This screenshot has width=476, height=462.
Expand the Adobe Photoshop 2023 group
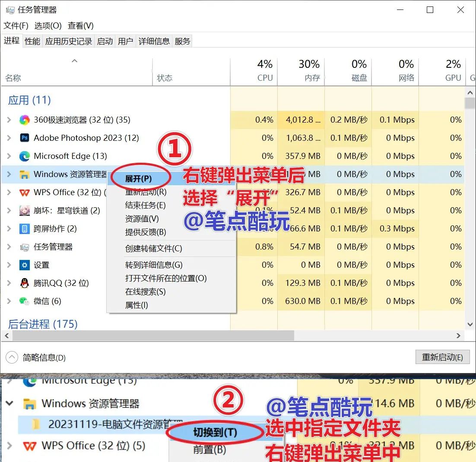(9, 138)
